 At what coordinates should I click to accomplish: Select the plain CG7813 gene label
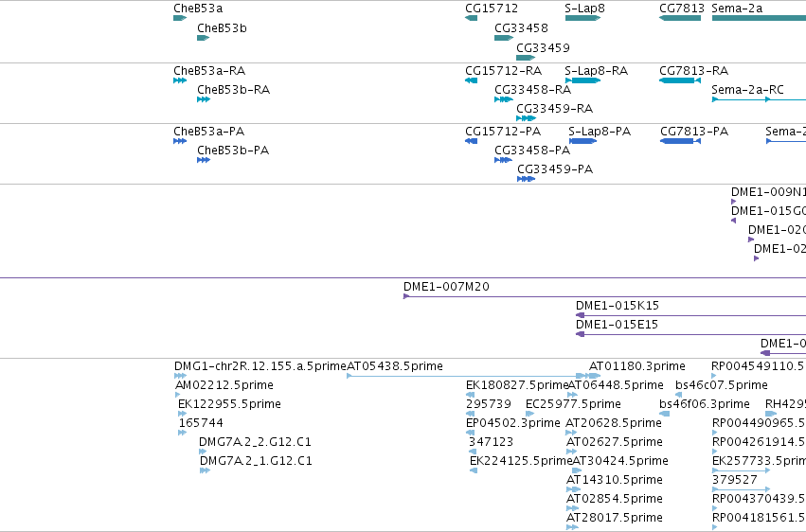682,9
